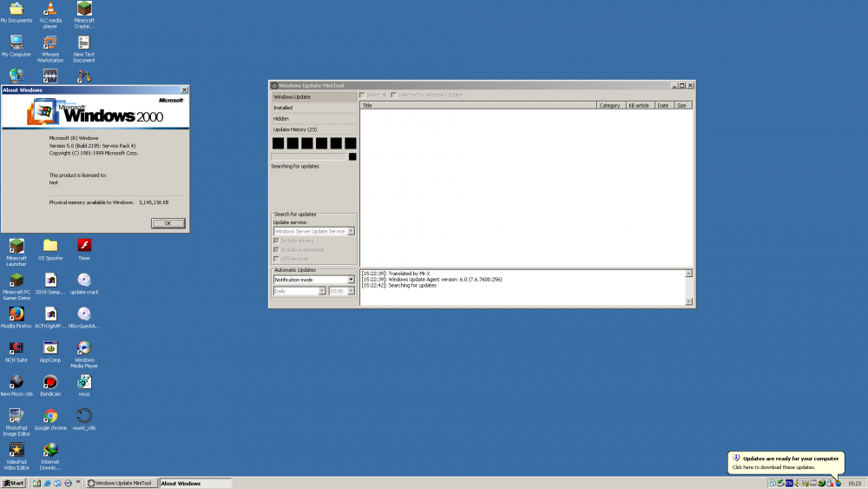
Task: Select VideoPad Video Editor icon
Action: (16, 456)
